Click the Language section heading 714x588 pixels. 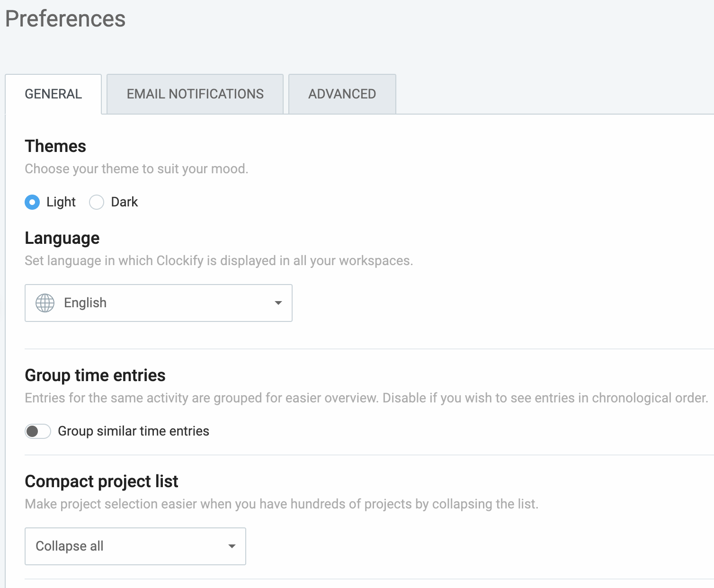point(62,238)
